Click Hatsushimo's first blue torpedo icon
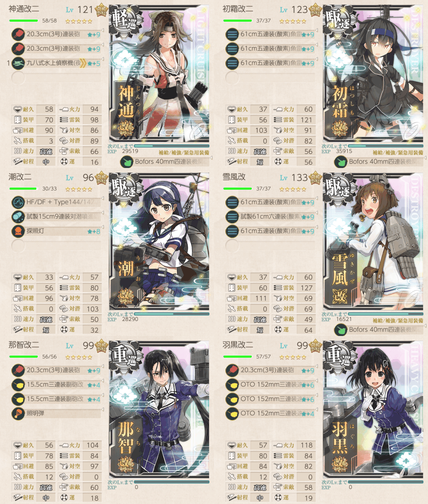428x504 pixels. (232, 34)
